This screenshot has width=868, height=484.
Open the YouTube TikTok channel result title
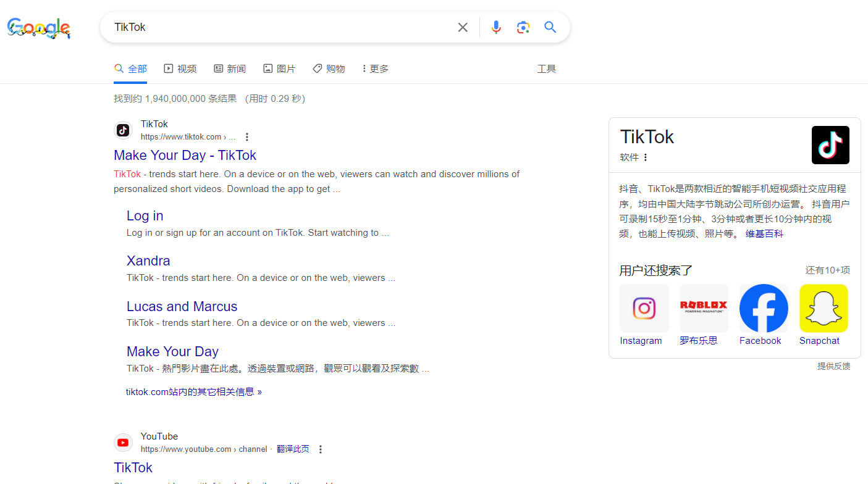pos(133,467)
